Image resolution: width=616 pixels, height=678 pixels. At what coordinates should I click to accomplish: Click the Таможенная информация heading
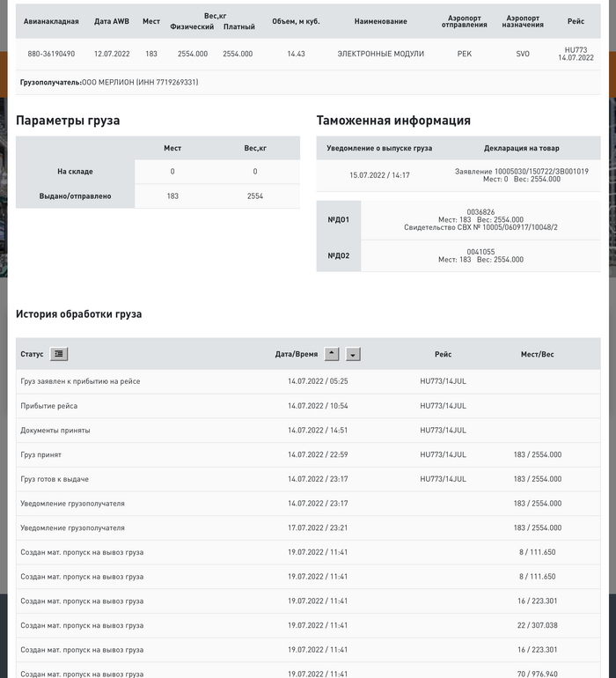coord(393,121)
